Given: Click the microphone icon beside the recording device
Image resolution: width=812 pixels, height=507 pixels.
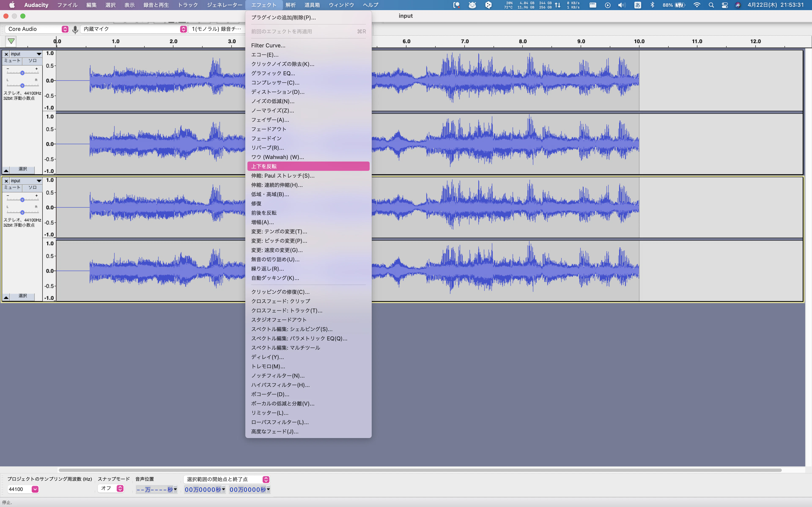Looking at the screenshot, I should (x=75, y=30).
